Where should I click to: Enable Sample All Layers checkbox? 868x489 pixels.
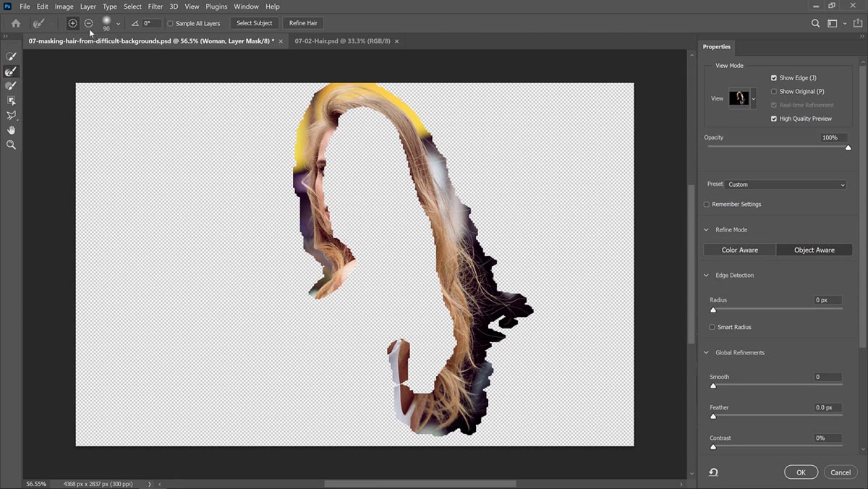pos(171,23)
